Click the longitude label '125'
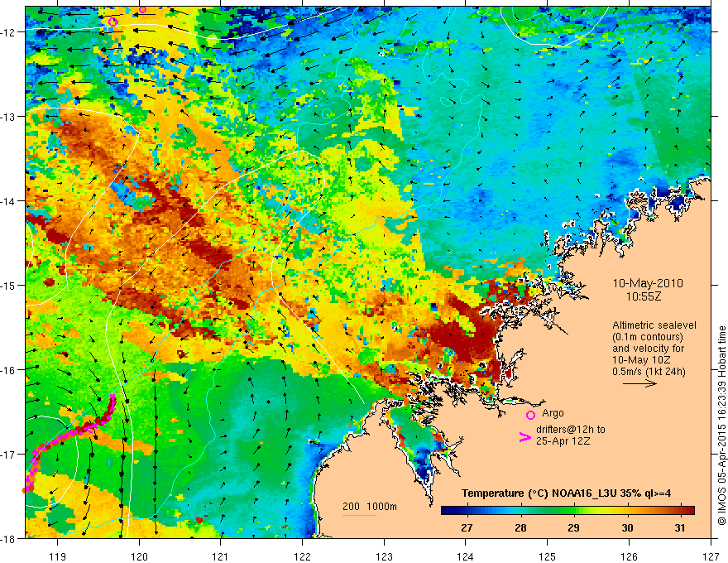Image resolution: width=728 pixels, height=563 pixels. [548, 556]
